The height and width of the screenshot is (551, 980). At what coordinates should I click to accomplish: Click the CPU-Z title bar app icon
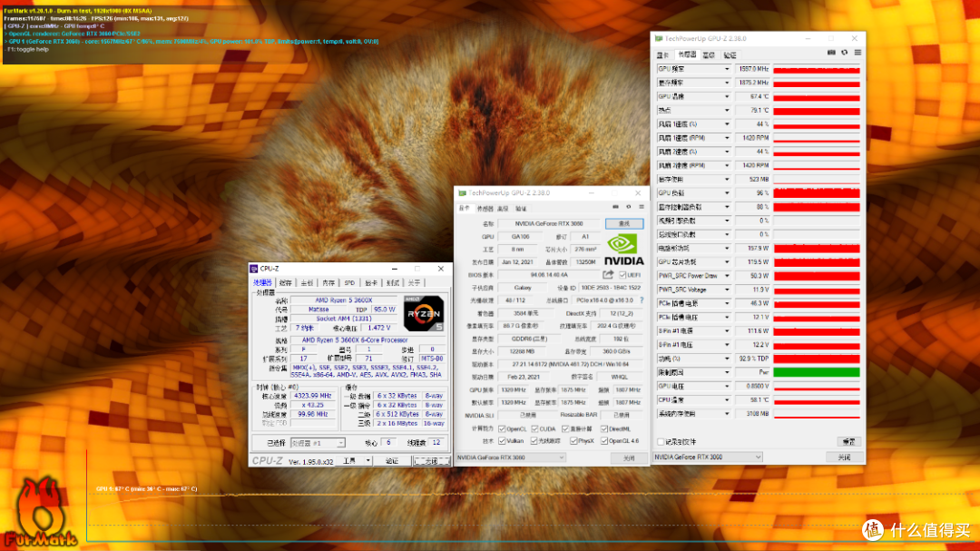coord(254,269)
